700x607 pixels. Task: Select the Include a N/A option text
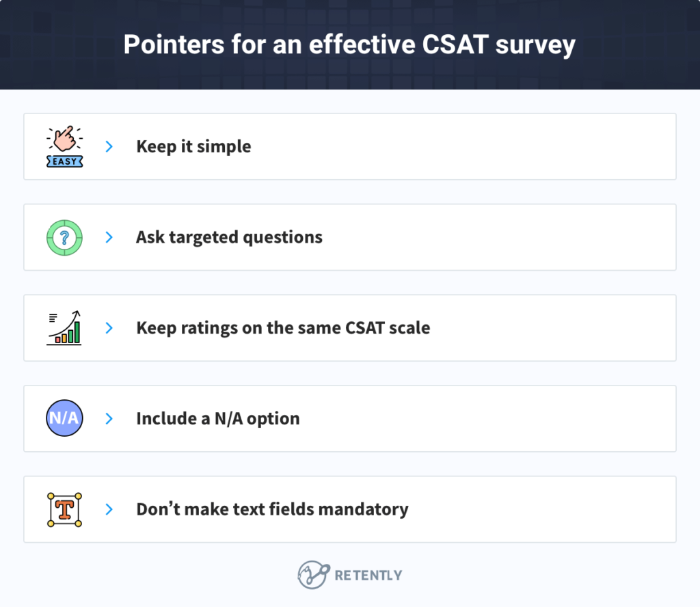tap(217, 418)
